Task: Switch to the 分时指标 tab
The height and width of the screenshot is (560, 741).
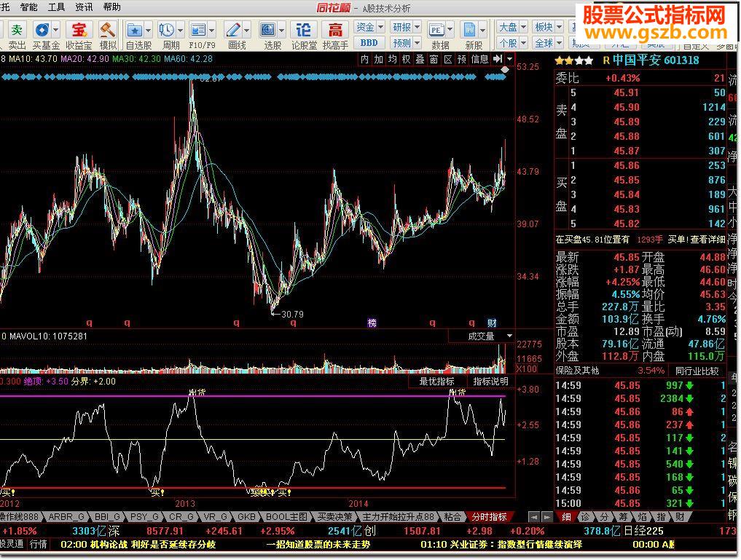Action: click(x=489, y=517)
